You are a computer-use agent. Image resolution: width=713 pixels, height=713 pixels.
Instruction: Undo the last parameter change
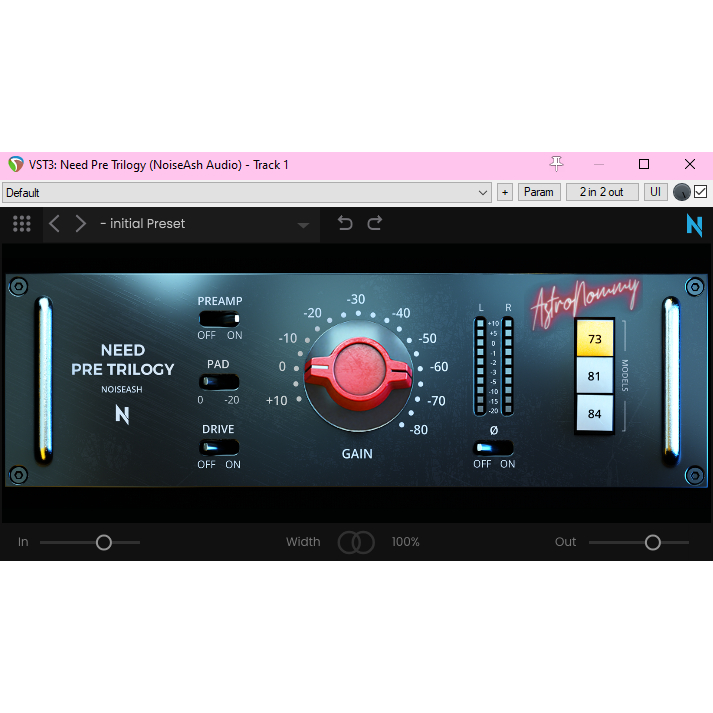pos(345,223)
